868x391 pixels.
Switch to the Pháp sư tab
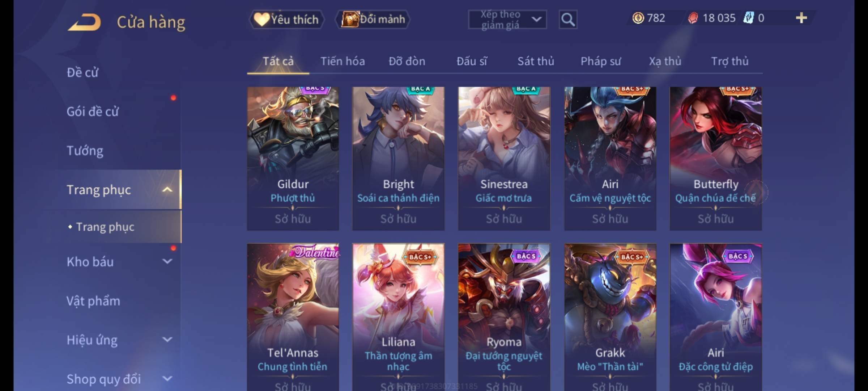coord(600,61)
